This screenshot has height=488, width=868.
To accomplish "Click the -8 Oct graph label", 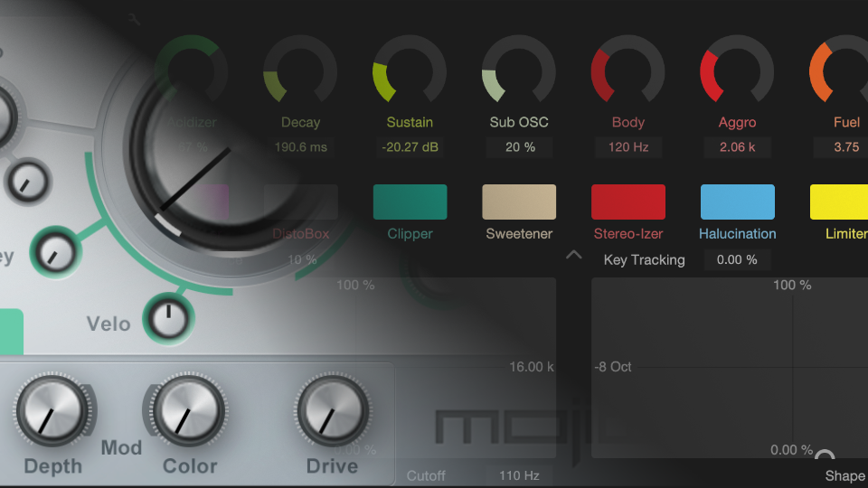I will (613, 367).
